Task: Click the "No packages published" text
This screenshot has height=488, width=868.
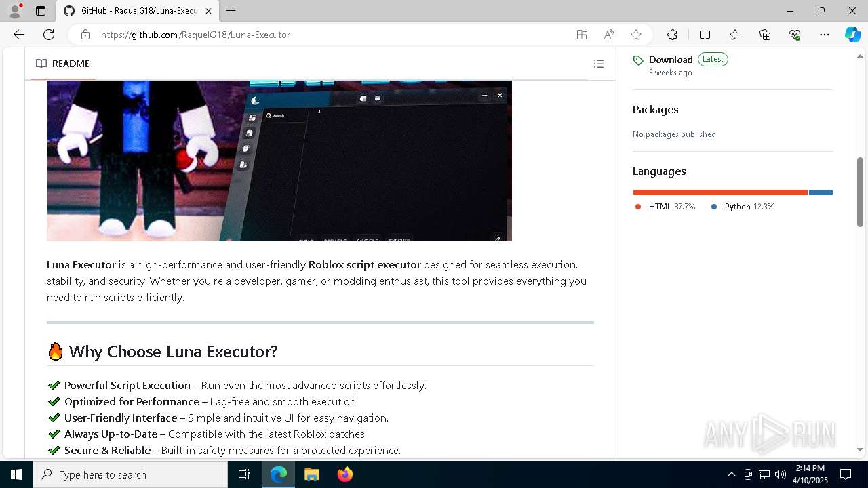Action: click(x=674, y=134)
